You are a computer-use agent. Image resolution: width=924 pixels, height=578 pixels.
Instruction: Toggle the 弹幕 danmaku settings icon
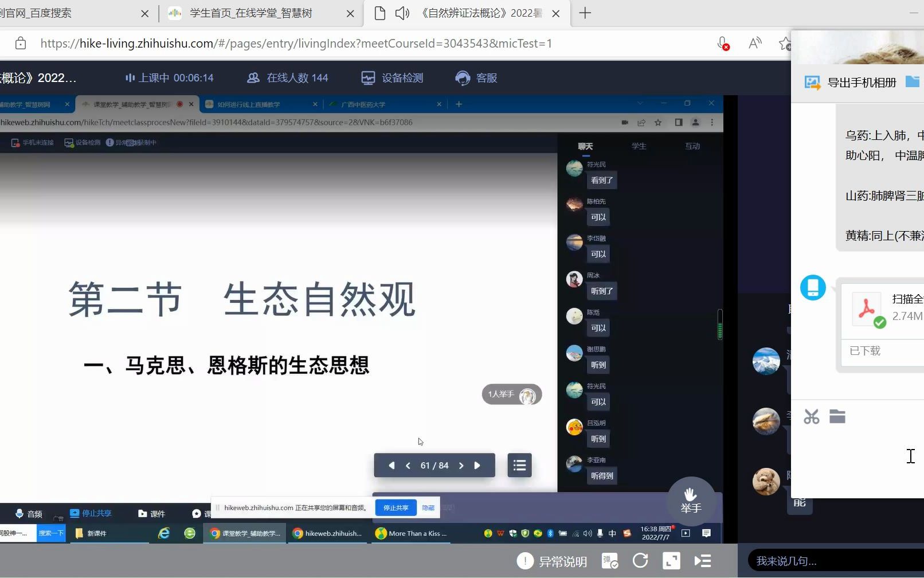pyautogui.click(x=610, y=561)
